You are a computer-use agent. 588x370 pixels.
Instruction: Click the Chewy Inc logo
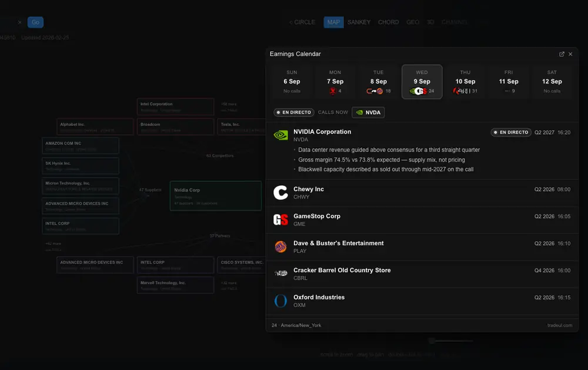coord(280,192)
